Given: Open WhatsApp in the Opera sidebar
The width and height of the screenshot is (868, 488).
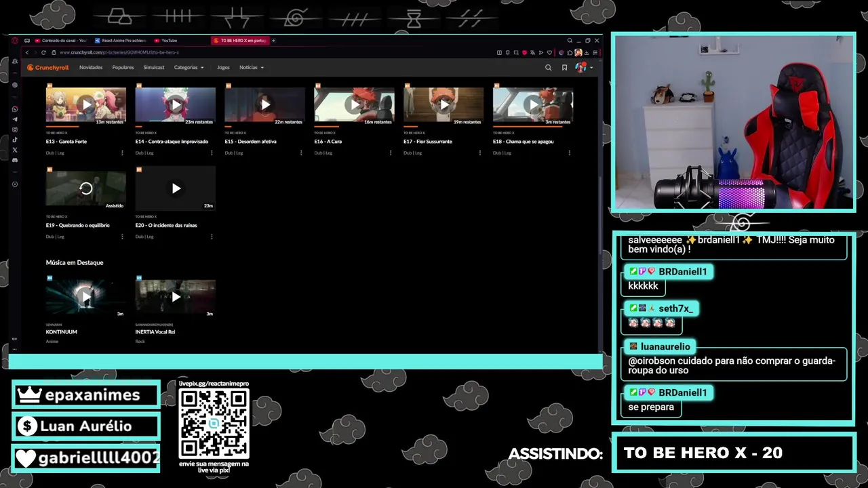Looking at the screenshot, I should tap(15, 109).
